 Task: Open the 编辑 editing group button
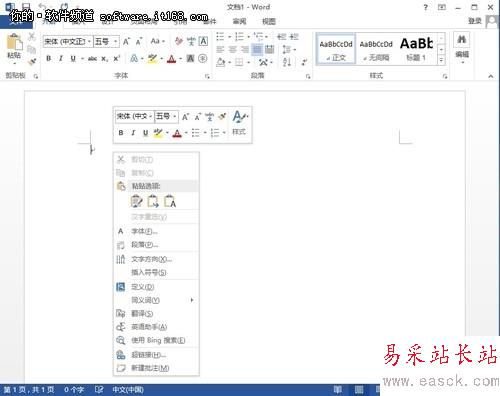(x=462, y=47)
